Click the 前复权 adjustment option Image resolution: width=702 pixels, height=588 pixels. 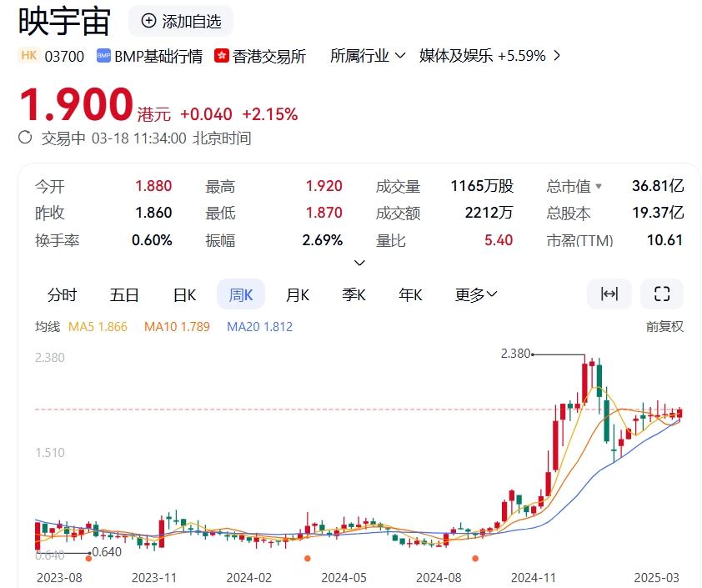pyautogui.click(x=664, y=327)
